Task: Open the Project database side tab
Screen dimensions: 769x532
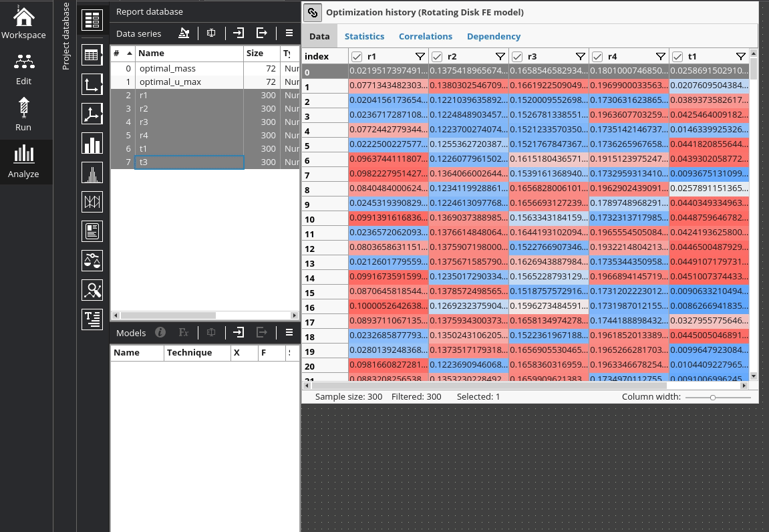Action: tap(65, 36)
